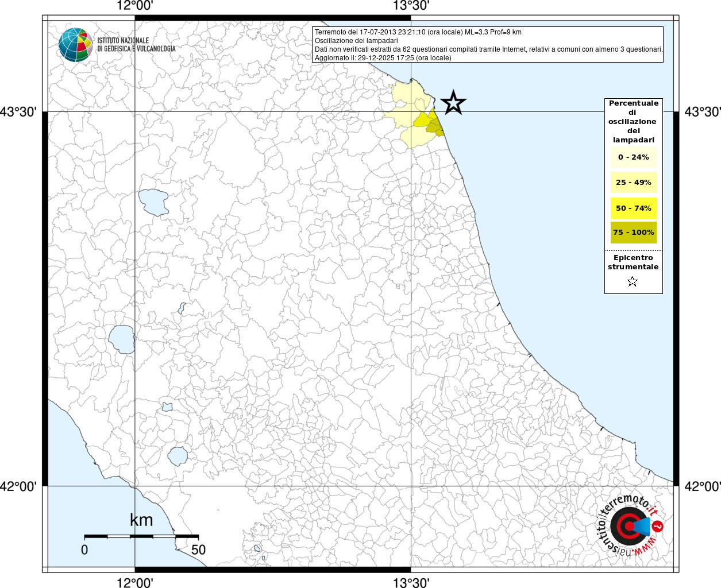Click the large lake west of 12°00'
Screen dimensions: 721x588
click(122, 339)
